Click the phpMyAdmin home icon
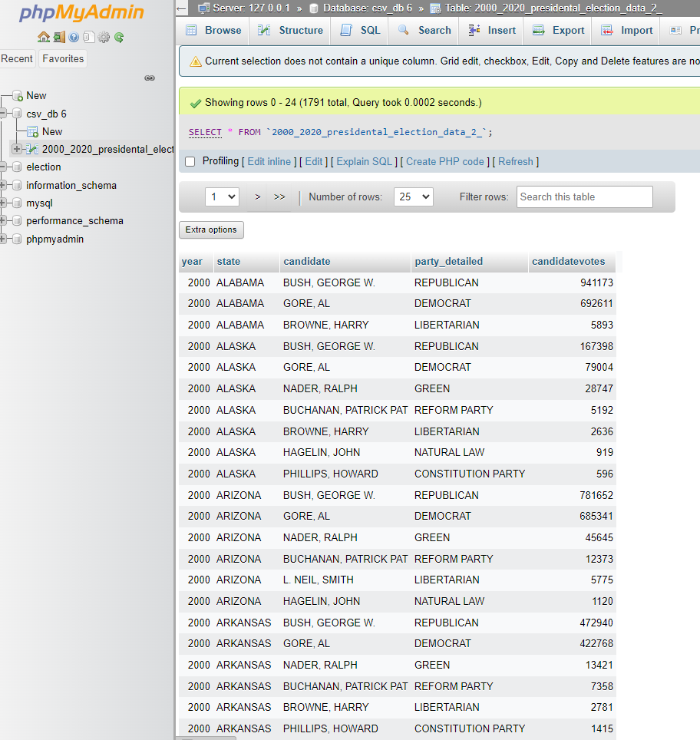The width and height of the screenshot is (700, 740). pyautogui.click(x=43, y=38)
